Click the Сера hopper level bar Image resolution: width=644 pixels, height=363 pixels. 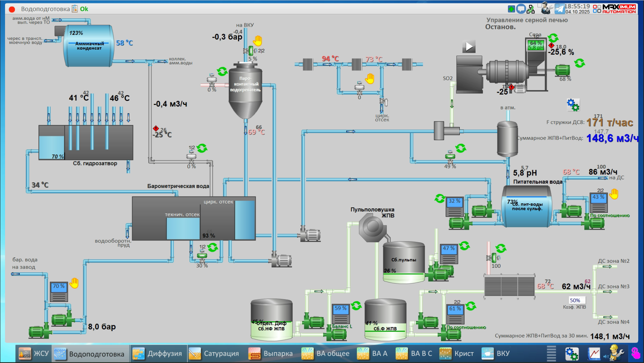[536, 45]
